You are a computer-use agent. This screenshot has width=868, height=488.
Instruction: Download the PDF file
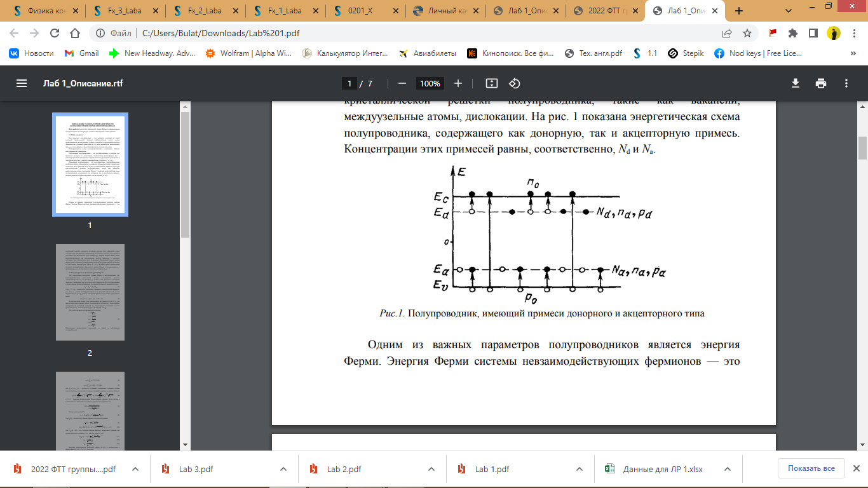795,83
